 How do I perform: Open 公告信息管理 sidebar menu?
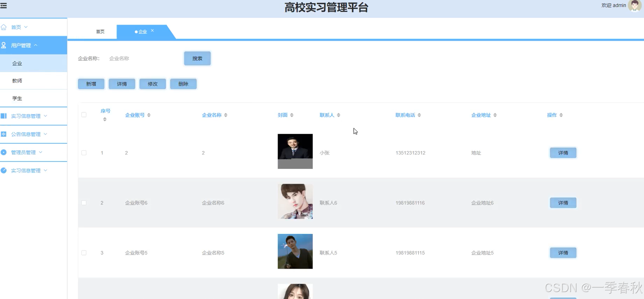(33, 134)
